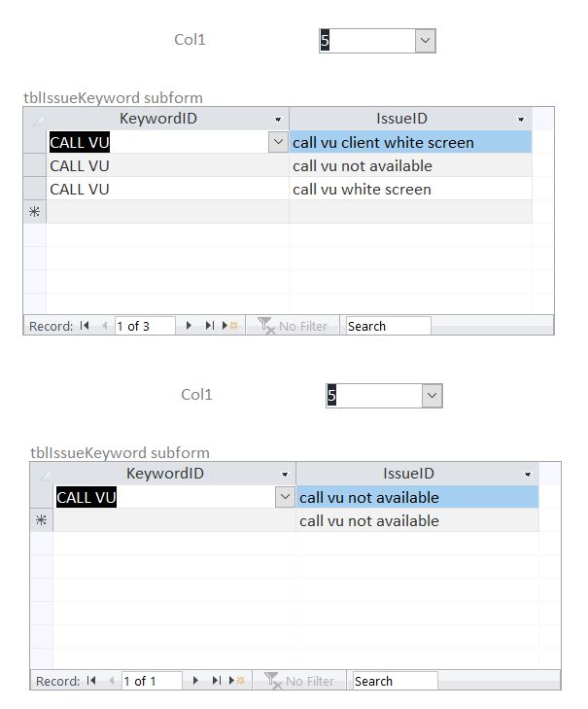
Task: Go to last record in lower subform
Action: (x=216, y=681)
